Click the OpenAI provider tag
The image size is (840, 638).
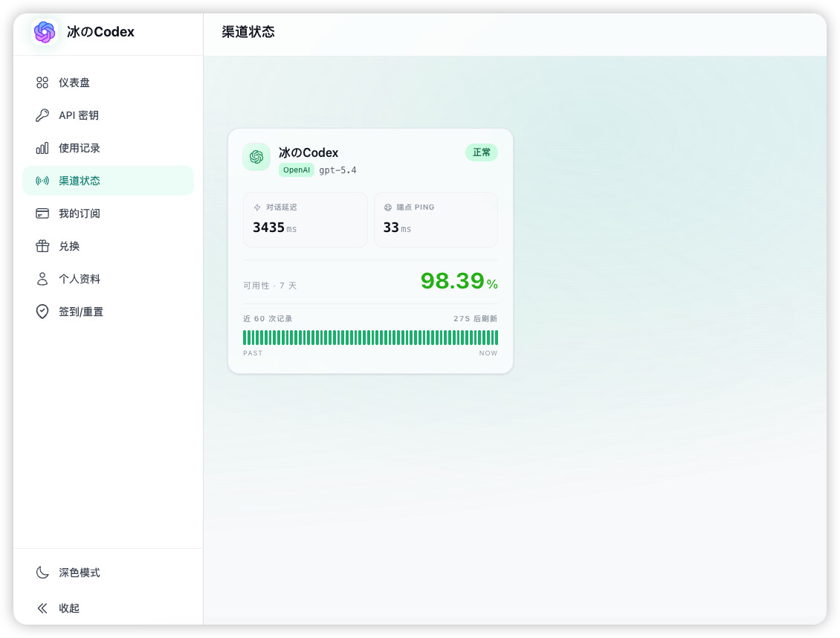click(x=297, y=170)
